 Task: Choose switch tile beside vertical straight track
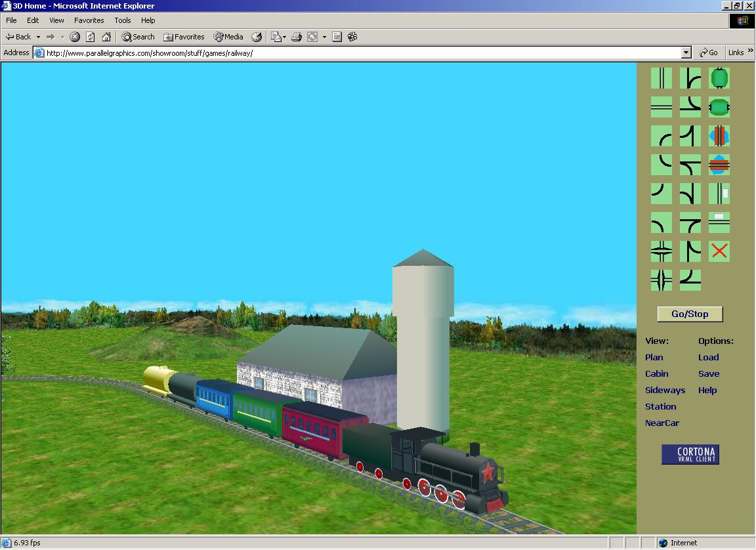[x=690, y=78]
